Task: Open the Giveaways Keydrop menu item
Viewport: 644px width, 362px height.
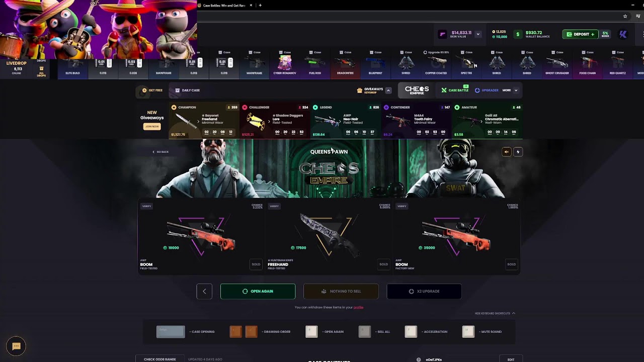Action: pos(370,90)
